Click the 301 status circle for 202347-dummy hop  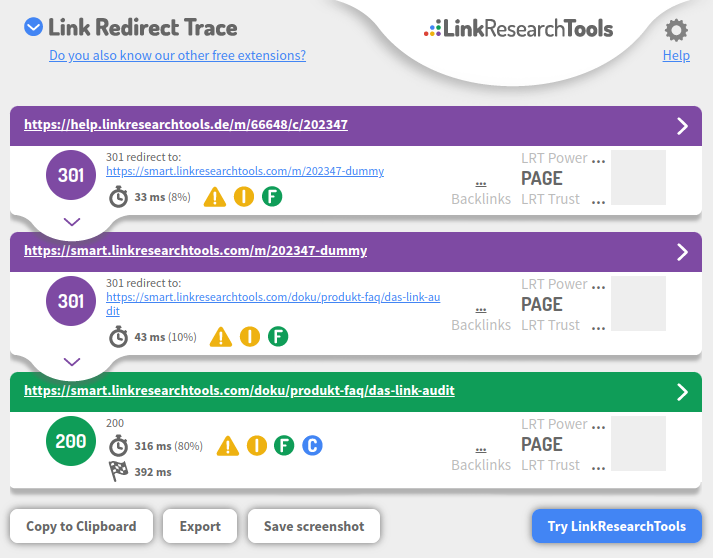pyautogui.click(x=71, y=301)
